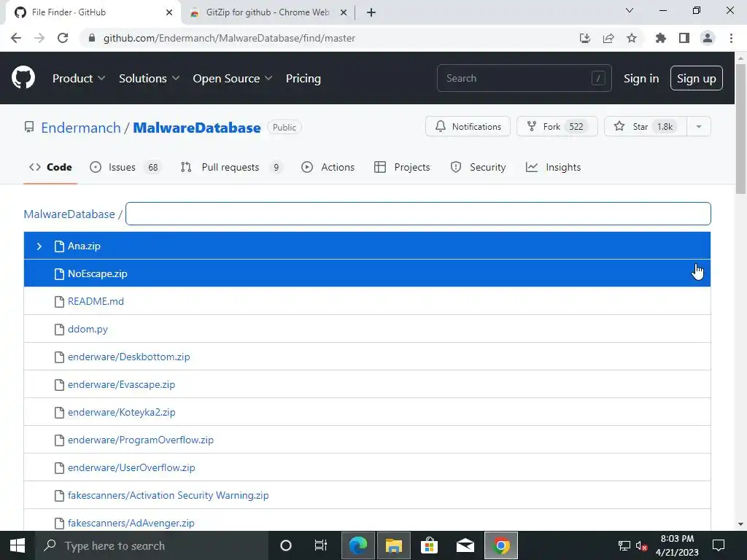Click the share page icon in address bar
The image size is (747, 560).
click(x=608, y=38)
